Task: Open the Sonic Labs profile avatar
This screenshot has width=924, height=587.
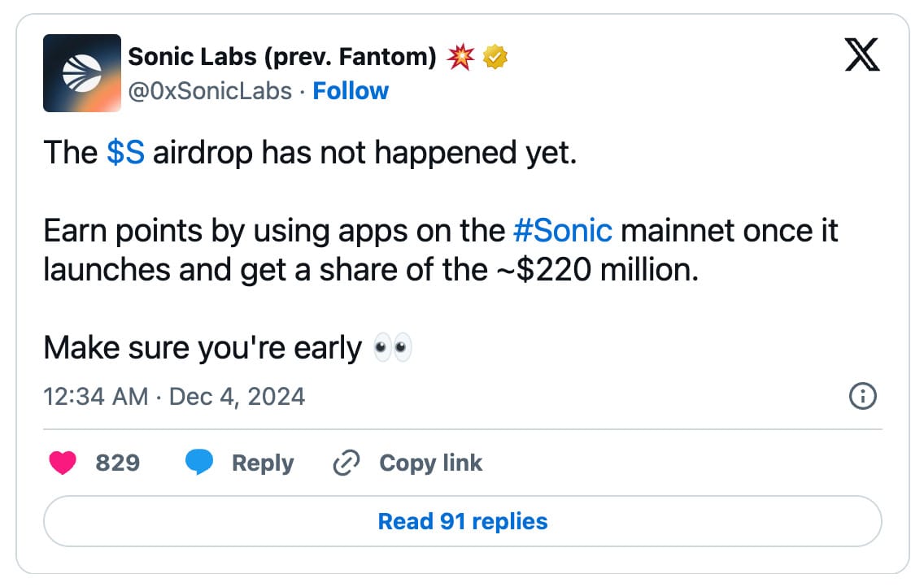Action: point(82,73)
